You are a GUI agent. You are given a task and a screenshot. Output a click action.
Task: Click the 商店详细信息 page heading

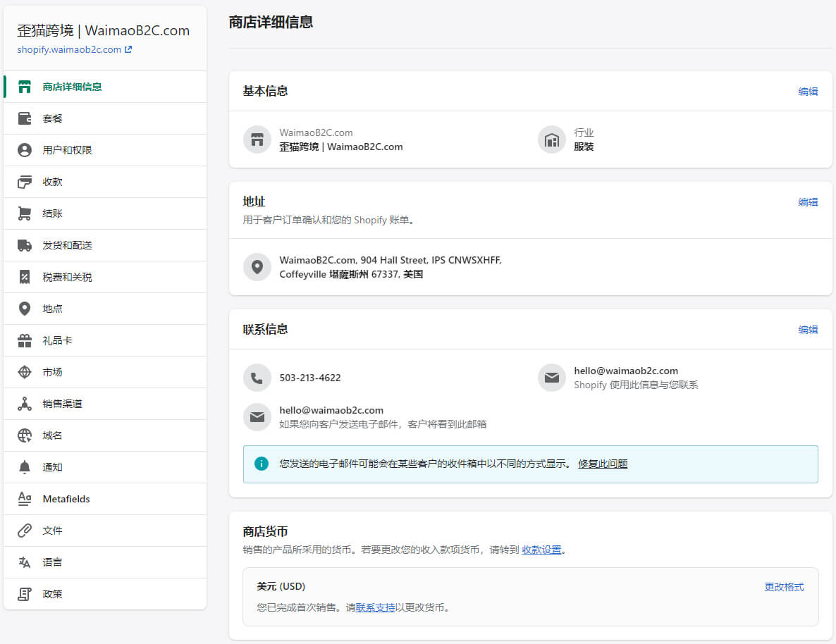pyautogui.click(x=271, y=22)
